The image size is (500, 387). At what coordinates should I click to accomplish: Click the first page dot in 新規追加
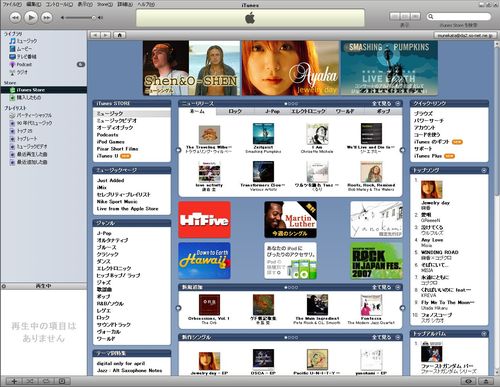coord(286,287)
